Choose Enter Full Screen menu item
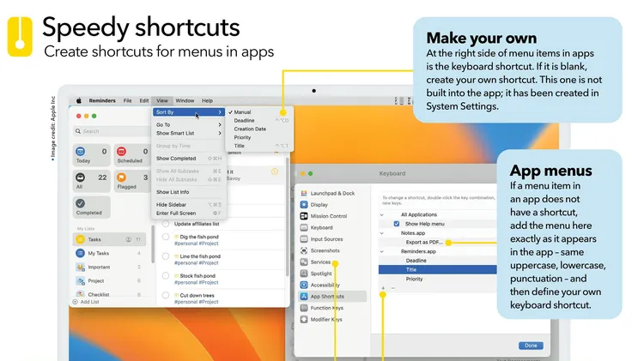Screen dimensions: 644x361 (x=189, y=214)
